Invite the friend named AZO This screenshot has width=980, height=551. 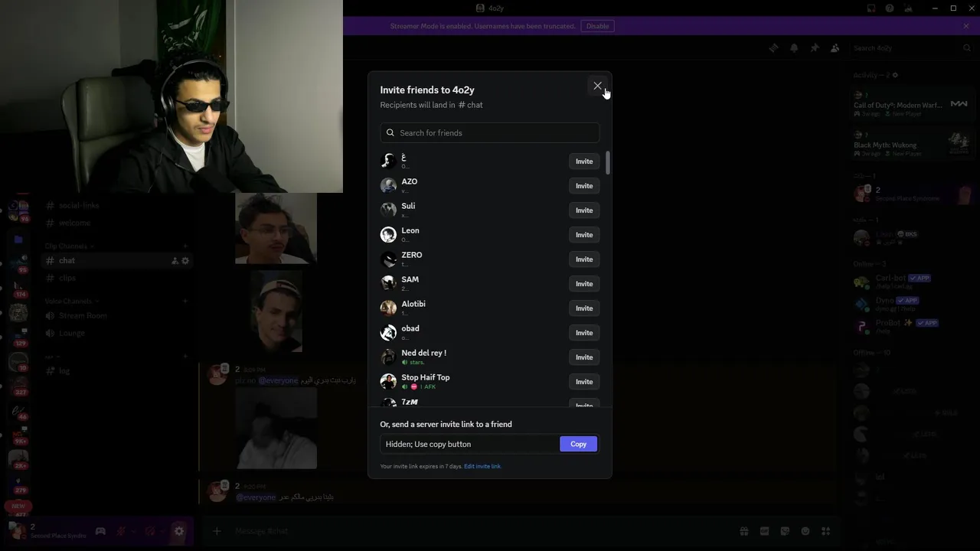(584, 186)
